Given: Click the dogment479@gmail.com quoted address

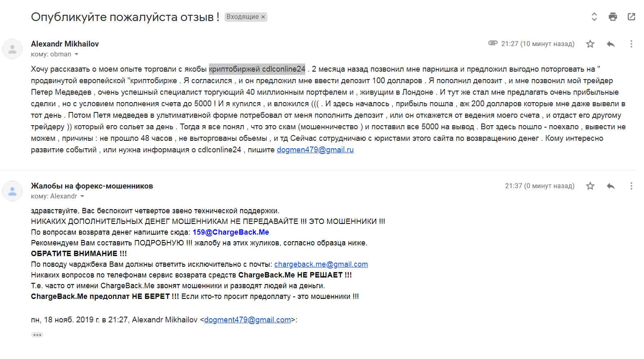Looking at the screenshot, I should (247, 320).
